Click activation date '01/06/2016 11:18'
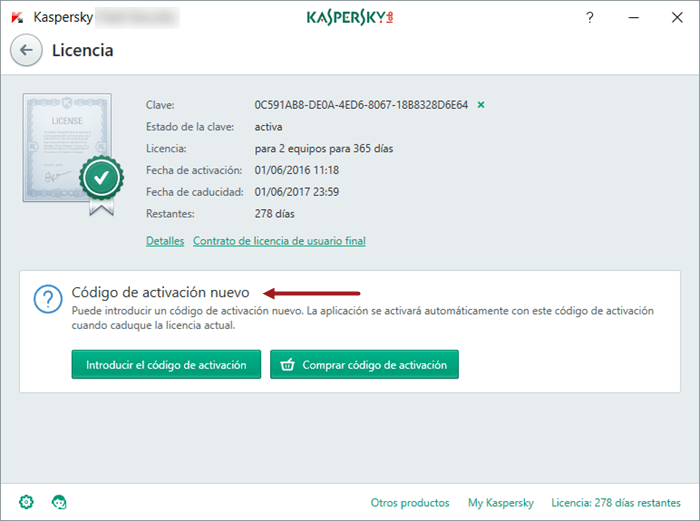 click(x=296, y=170)
